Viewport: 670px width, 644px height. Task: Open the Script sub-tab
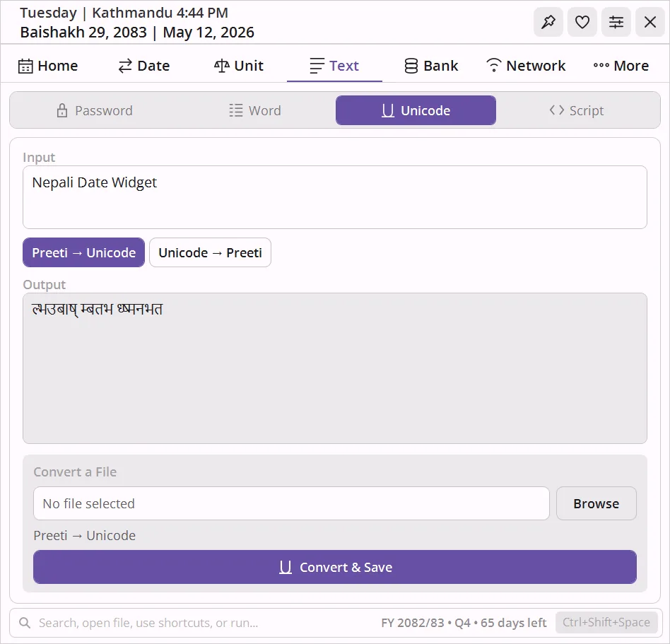tap(577, 111)
